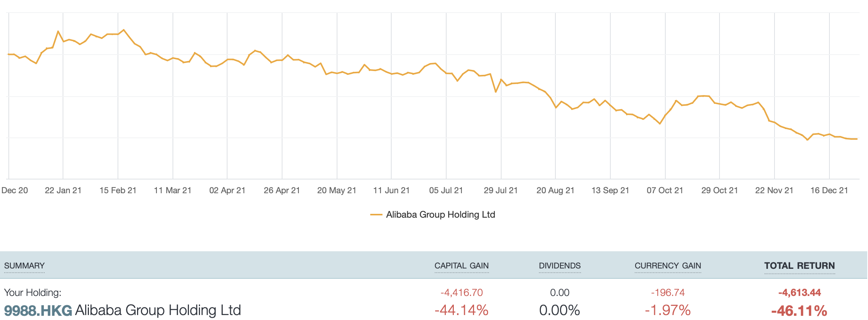Viewport: 868px width, 320px height.
Task: Click the -196.74 currency gain value
Action: 668,293
